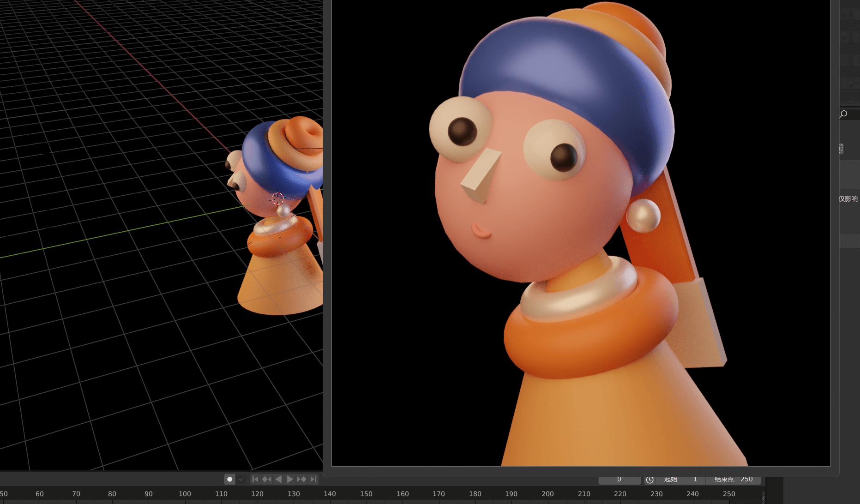Click the 仅影响 label in the right panel
The image size is (860, 504).
click(x=848, y=199)
